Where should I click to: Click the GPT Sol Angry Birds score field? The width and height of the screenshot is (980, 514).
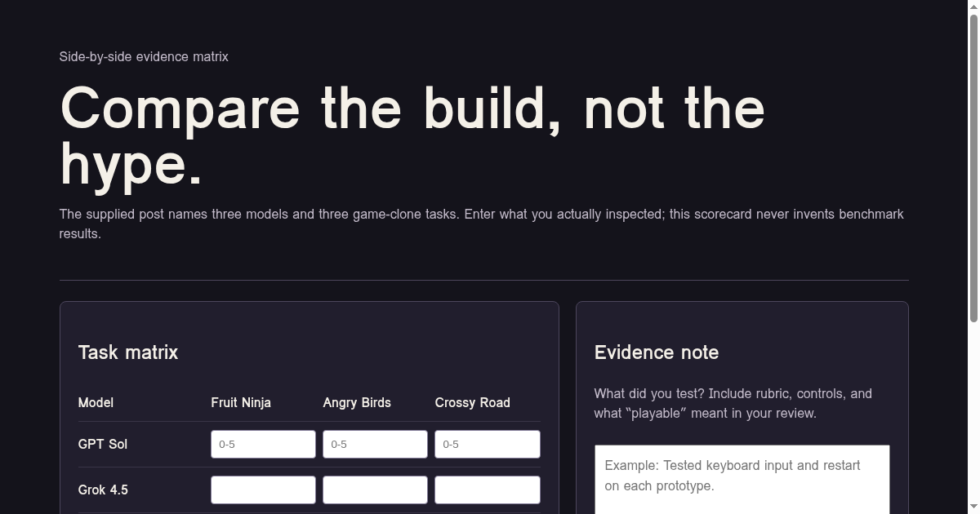click(x=375, y=444)
